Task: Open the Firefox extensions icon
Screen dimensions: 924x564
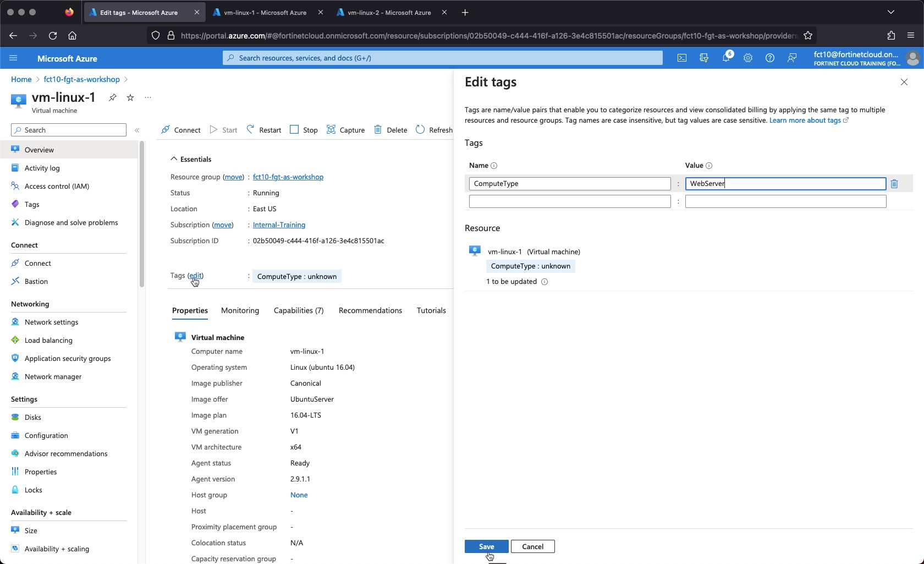Action: click(891, 35)
